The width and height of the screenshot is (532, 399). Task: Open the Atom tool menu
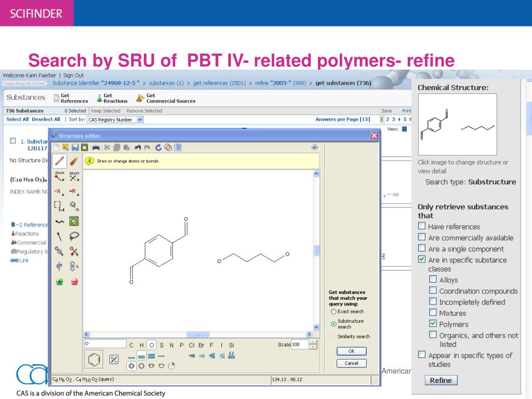(x=59, y=177)
